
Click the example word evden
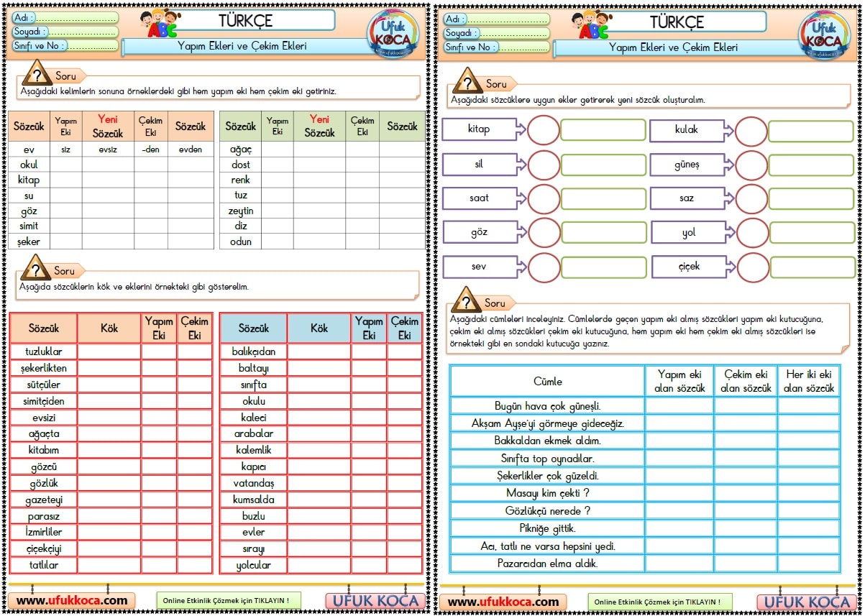[x=191, y=150]
